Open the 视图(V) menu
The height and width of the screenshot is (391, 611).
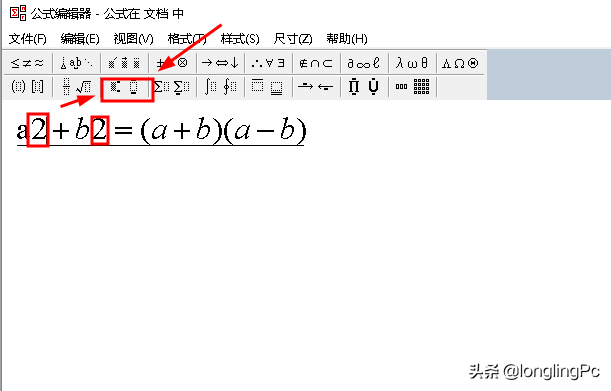click(133, 39)
